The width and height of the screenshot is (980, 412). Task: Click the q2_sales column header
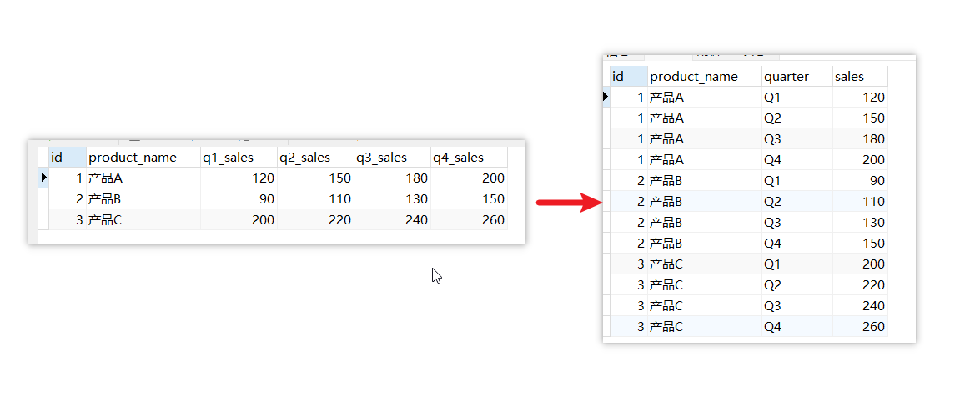pos(315,157)
